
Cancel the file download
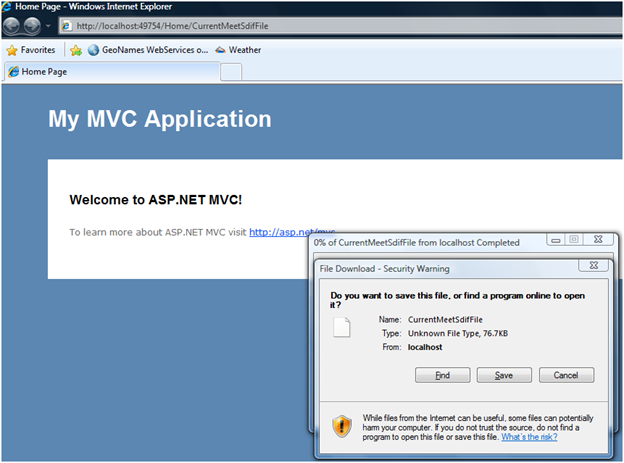coord(566,375)
